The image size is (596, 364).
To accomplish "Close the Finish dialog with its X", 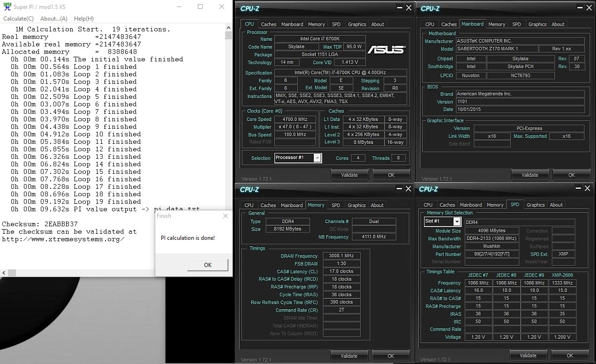I will point(226,216).
